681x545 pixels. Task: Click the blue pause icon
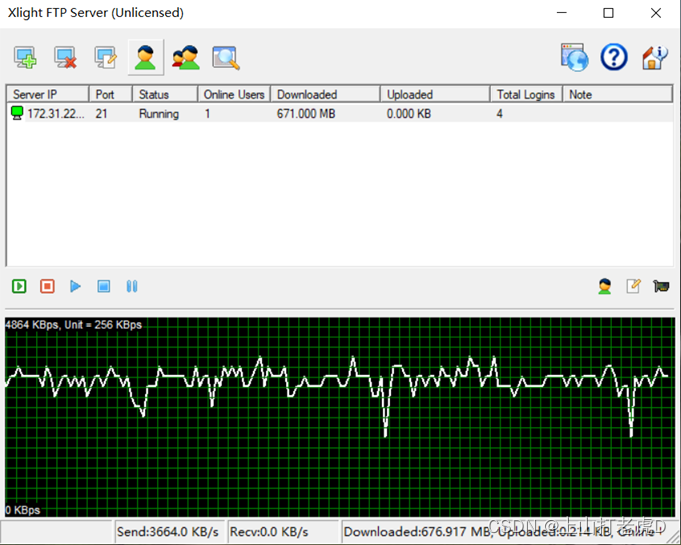[x=132, y=286]
